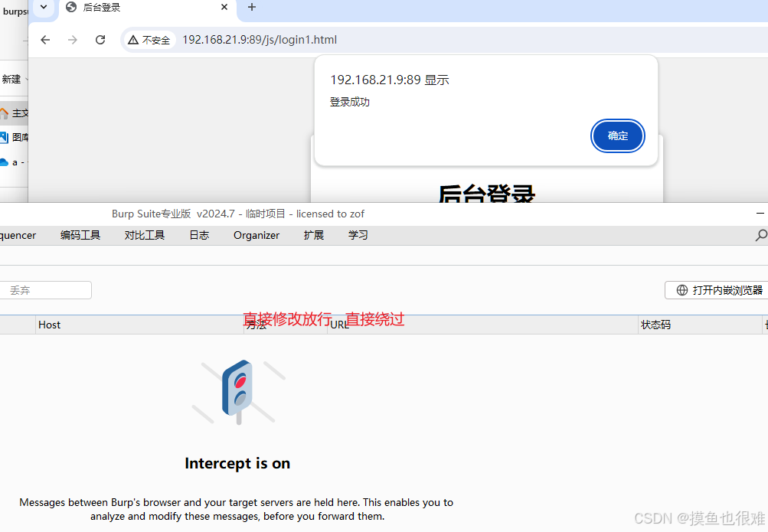Click the browser forward arrow
The image size is (768, 532).
click(73, 40)
